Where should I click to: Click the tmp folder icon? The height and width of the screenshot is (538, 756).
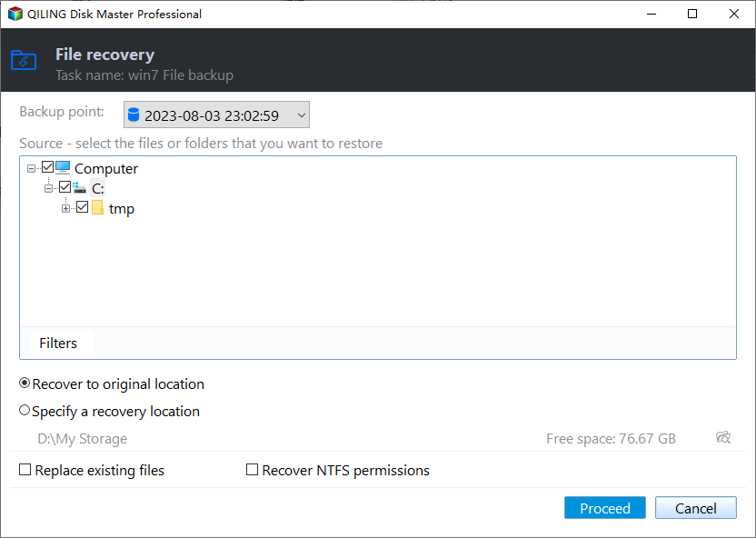pyautogui.click(x=97, y=208)
